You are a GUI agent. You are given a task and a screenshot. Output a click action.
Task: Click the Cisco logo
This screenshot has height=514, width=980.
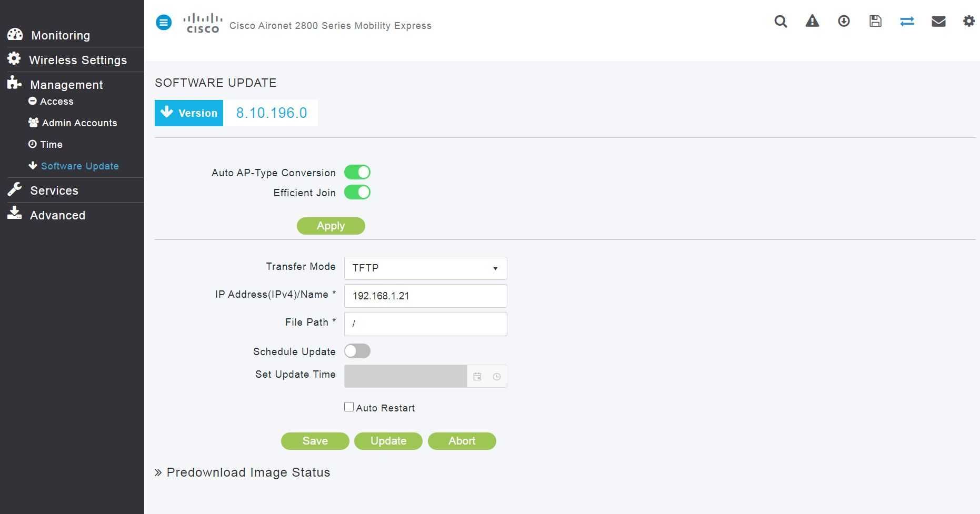point(203,23)
